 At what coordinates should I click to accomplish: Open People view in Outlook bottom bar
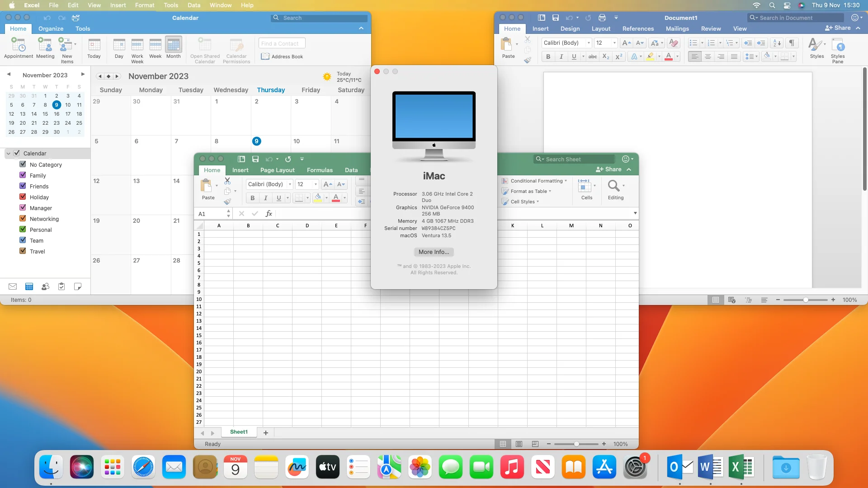[x=45, y=286]
